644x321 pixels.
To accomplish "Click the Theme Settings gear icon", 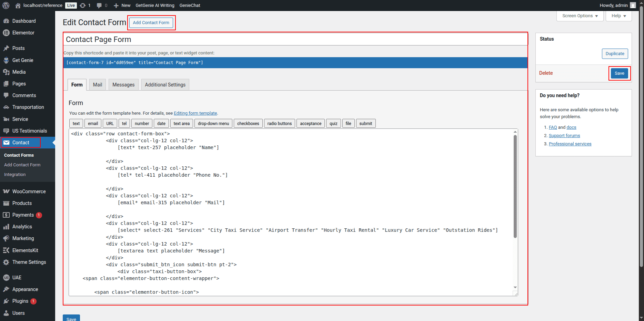I will (6, 262).
